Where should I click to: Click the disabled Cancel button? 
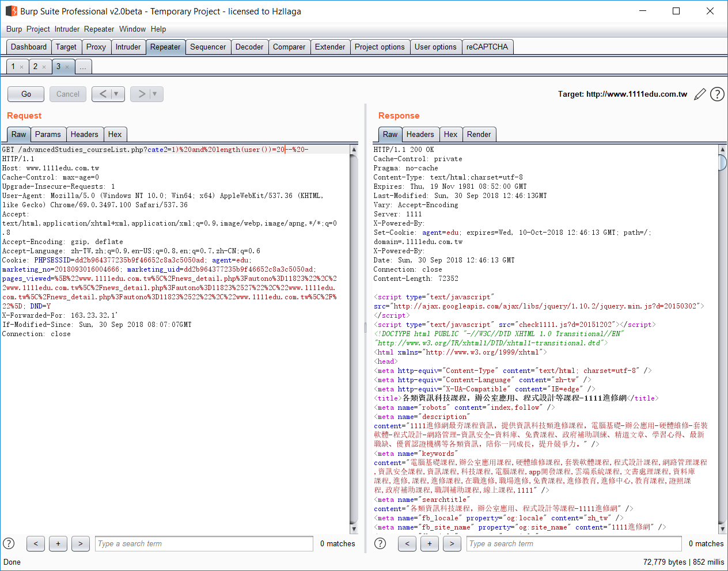(68, 94)
